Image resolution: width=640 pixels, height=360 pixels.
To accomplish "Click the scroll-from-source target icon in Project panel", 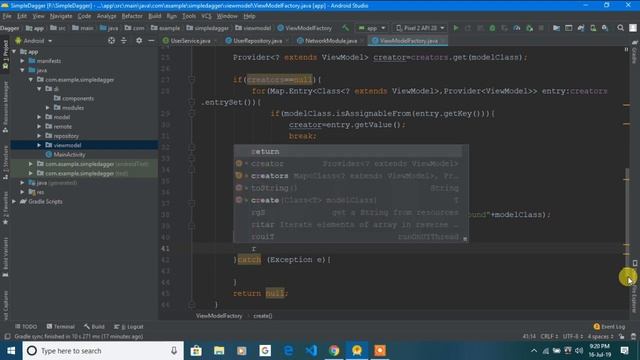I will [x=111, y=41].
